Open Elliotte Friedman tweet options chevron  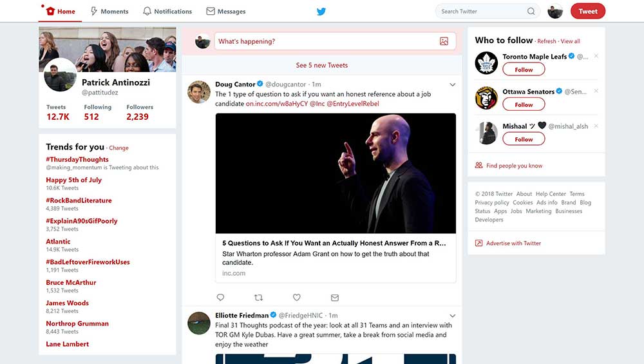[x=452, y=316]
